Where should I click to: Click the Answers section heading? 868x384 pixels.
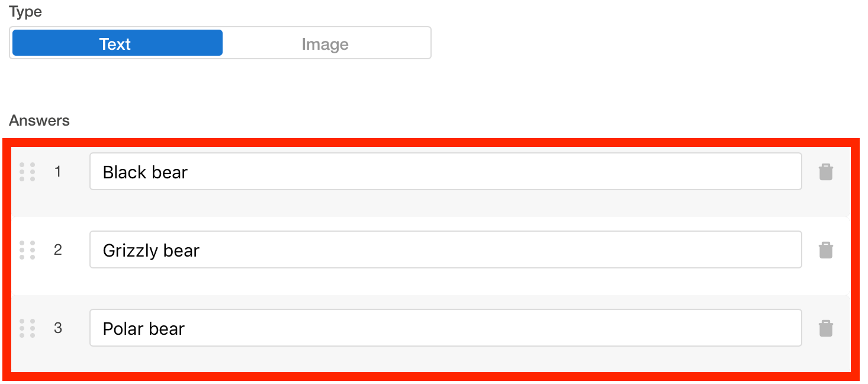pyautogui.click(x=39, y=121)
